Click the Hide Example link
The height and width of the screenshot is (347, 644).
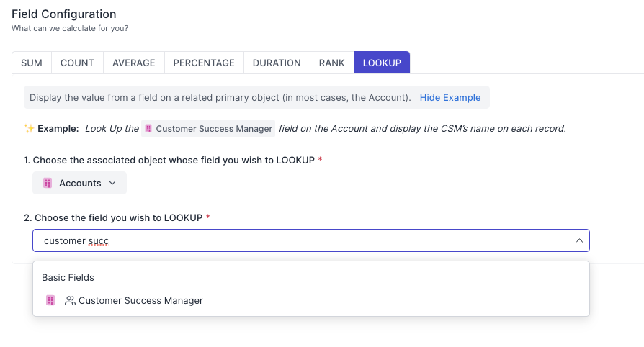tap(450, 97)
